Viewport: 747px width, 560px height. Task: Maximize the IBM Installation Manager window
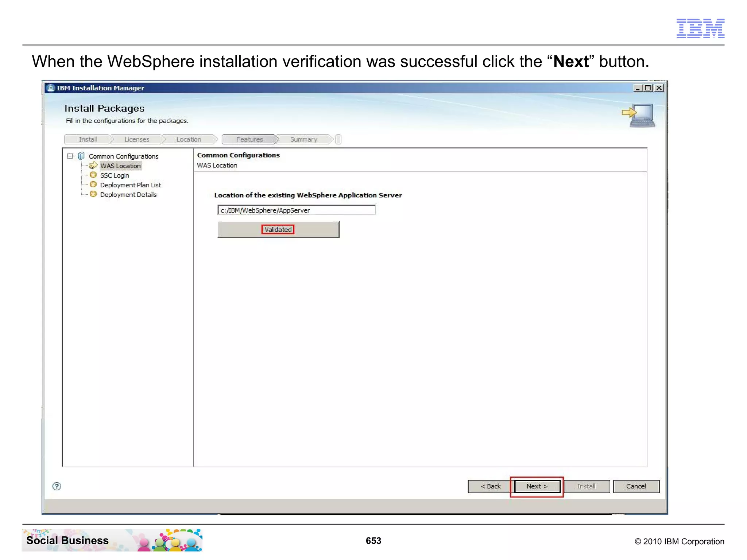pos(648,88)
